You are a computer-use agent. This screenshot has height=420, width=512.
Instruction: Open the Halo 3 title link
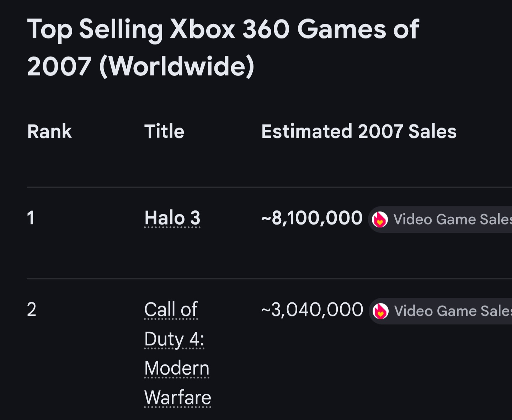click(x=172, y=218)
